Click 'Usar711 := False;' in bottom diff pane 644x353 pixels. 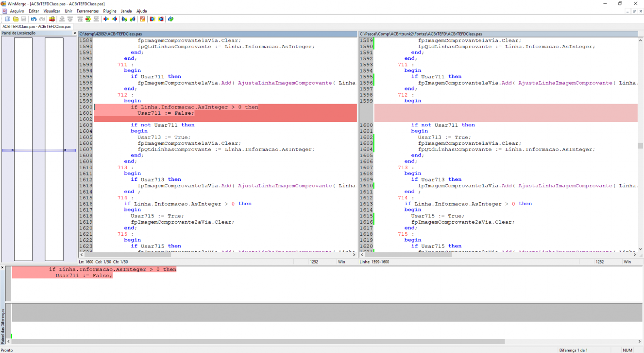click(x=84, y=275)
